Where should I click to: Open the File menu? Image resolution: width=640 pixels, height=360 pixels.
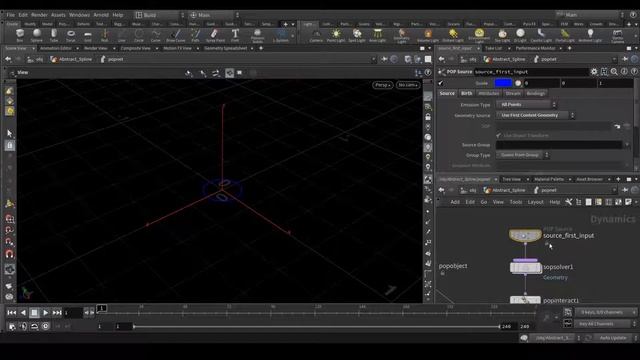tap(11, 15)
